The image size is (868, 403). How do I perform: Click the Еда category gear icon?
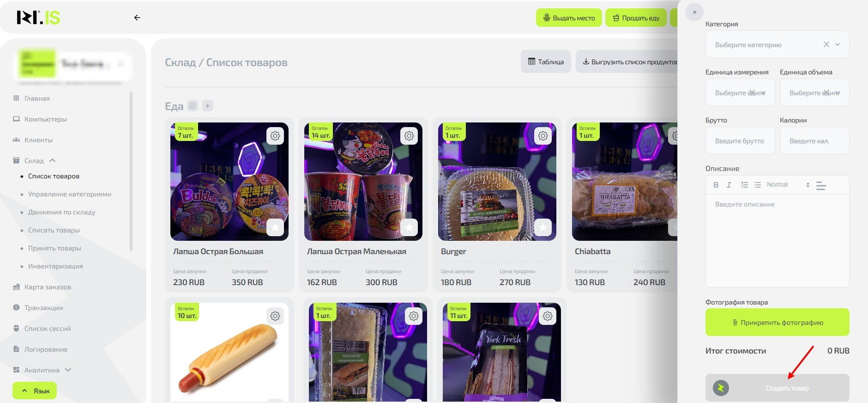tap(193, 106)
